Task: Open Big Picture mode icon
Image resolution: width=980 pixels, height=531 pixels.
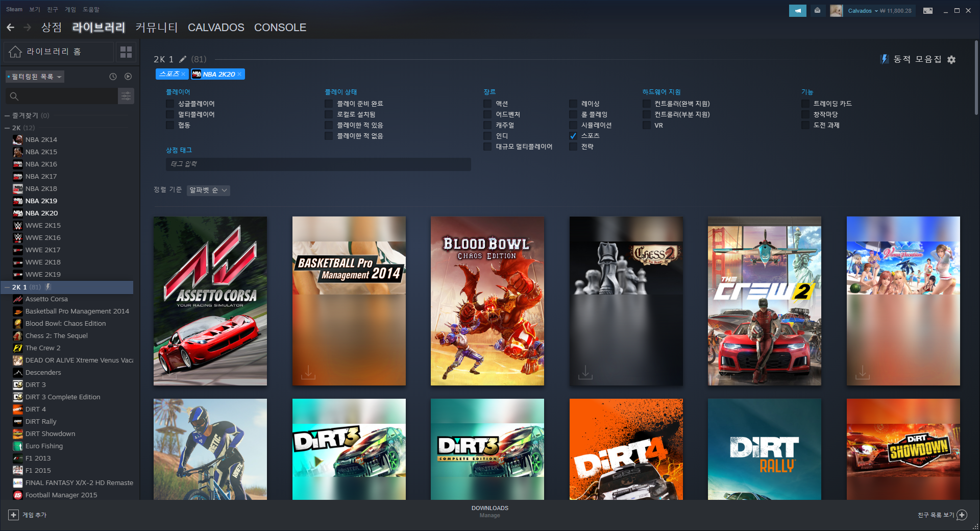Action: pos(928,11)
